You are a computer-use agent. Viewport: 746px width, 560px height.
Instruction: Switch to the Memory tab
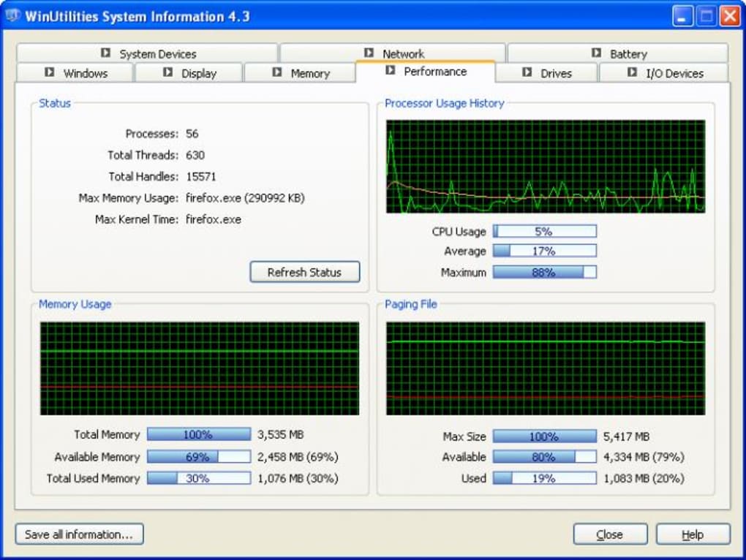pos(310,74)
